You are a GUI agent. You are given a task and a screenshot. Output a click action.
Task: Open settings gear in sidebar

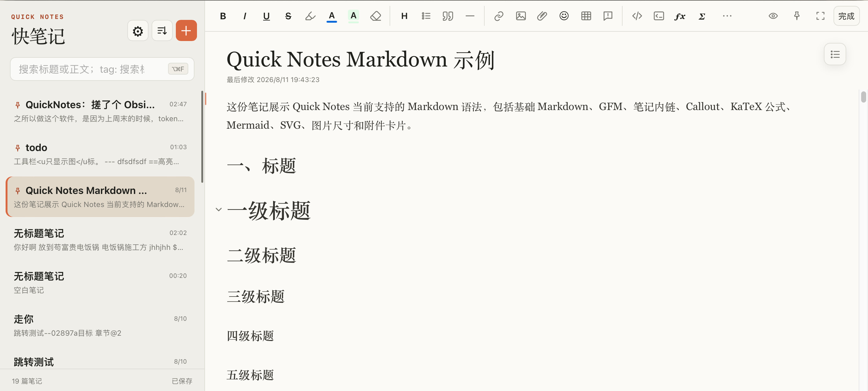tap(138, 31)
